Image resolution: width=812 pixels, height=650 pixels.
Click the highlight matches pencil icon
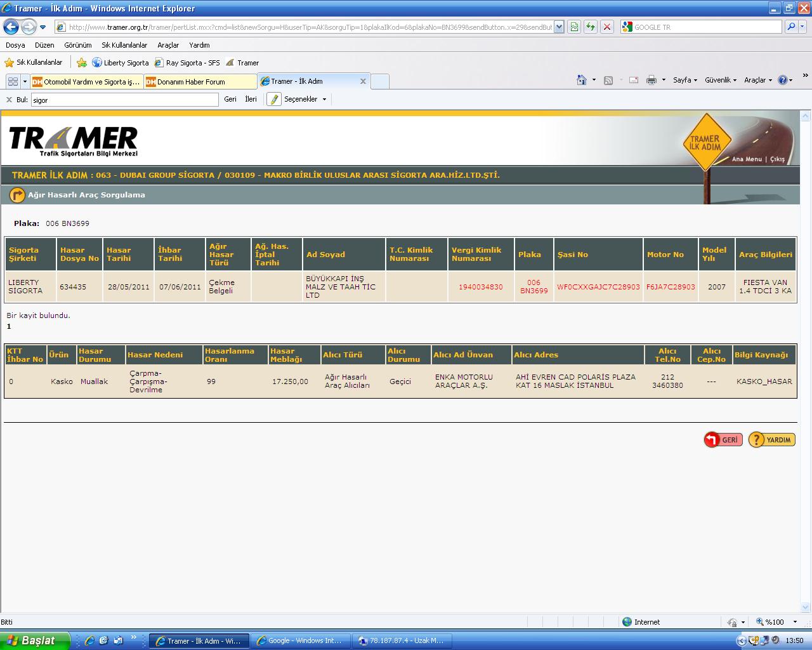coord(274,99)
